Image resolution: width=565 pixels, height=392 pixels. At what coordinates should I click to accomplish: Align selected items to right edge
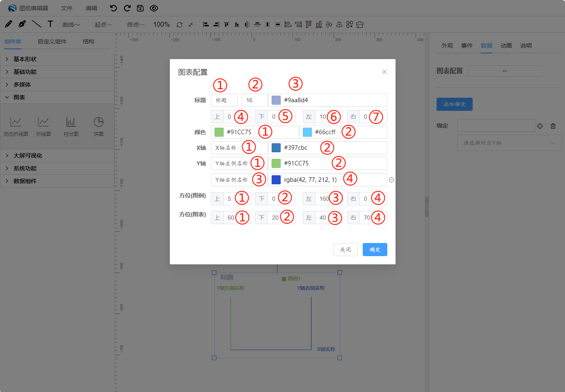pyautogui.click(x=216, y=25)
